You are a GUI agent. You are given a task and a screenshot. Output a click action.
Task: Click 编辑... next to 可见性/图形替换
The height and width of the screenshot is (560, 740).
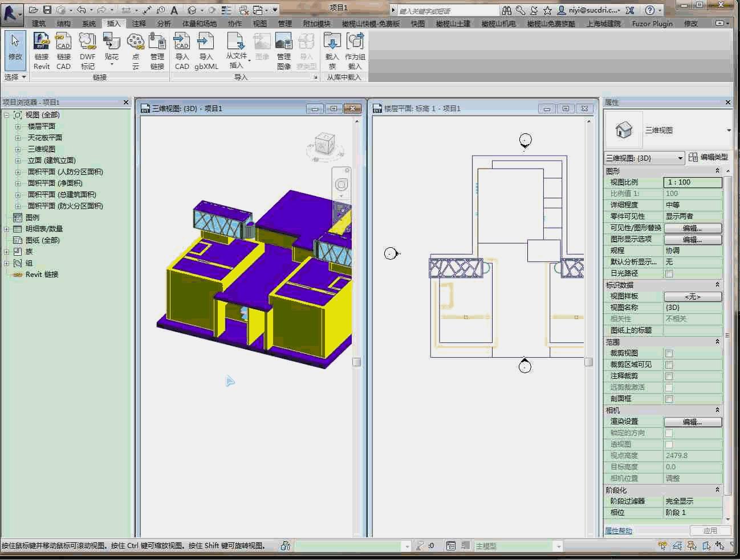(x=692, y=227)
